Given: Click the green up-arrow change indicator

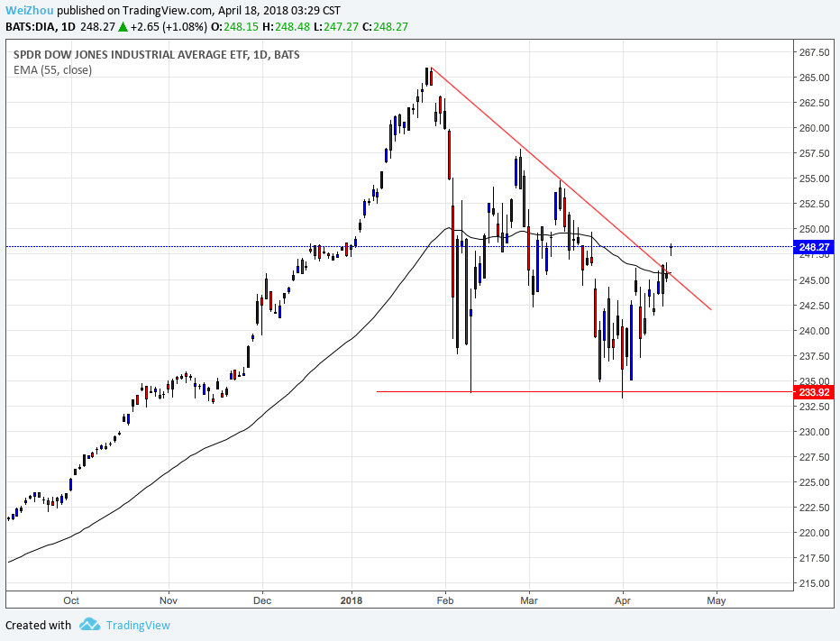Looking at the screenshot, I should click(123, 27).
